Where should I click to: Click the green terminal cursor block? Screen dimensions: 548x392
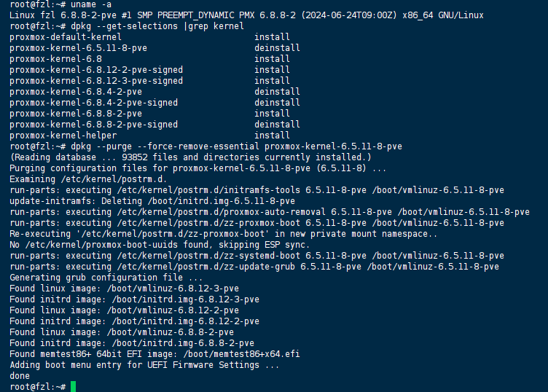tap(73, 387)
